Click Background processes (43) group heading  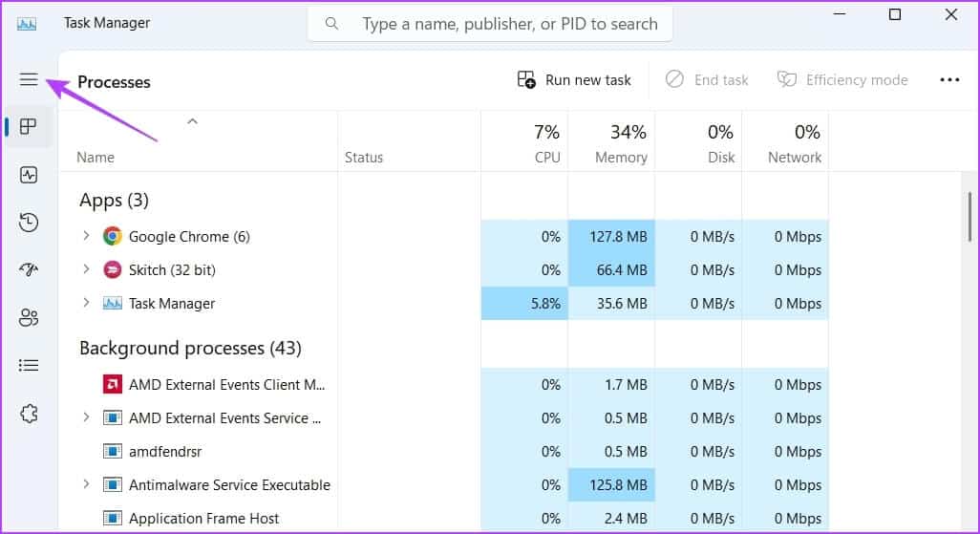pos(190,348)
